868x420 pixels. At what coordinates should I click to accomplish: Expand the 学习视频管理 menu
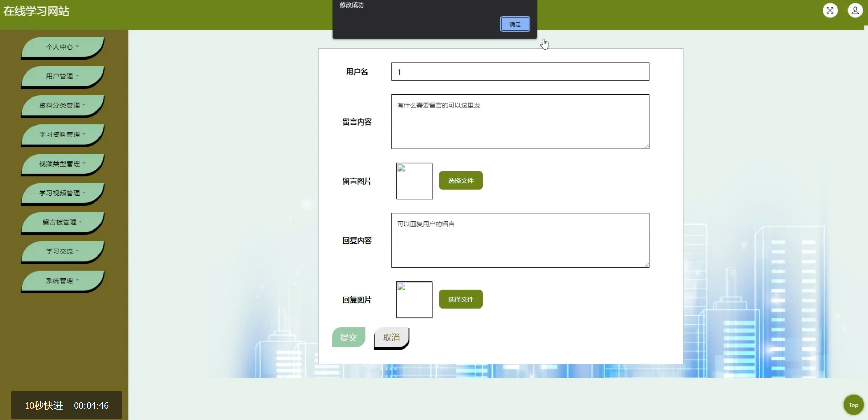62,193
